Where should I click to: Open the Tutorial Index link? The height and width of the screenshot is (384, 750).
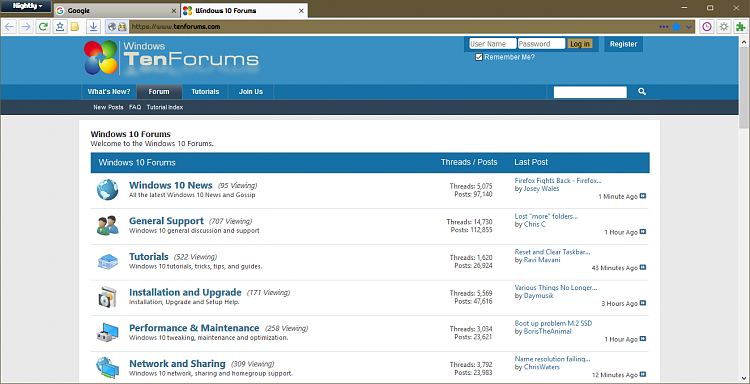165,107
